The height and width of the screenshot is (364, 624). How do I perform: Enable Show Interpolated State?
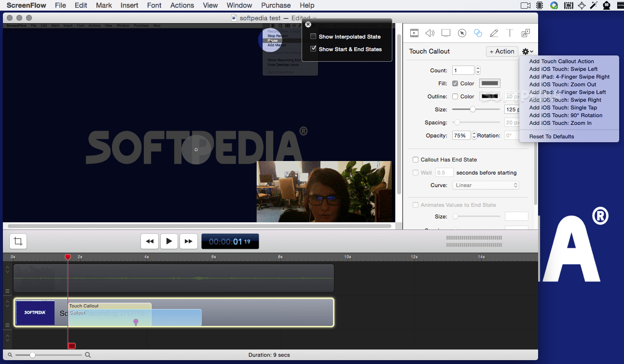tap(313, 37)
